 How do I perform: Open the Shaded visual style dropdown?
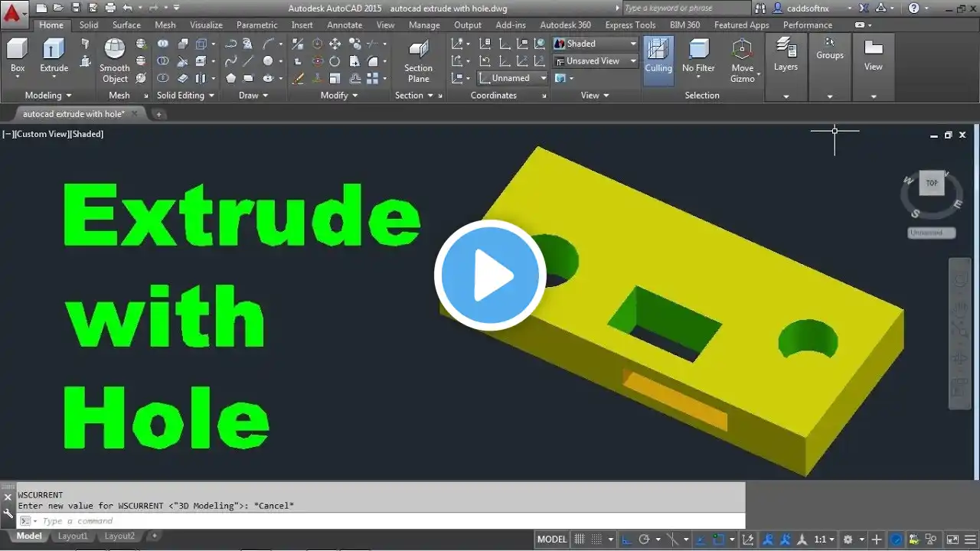click(x=596, y=44)
